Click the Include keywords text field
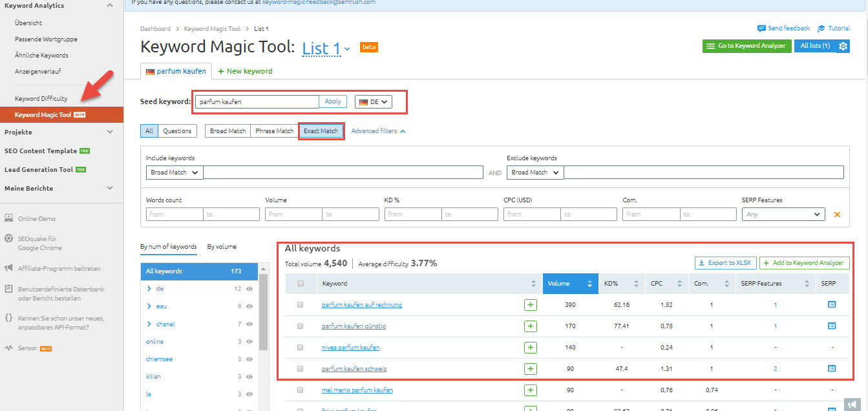The height and width of the screenshot is (411, 868). coord(343,173)
